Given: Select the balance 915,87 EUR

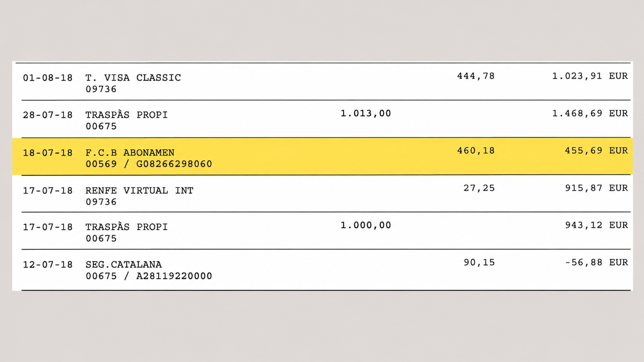Looking at the screenshot, I should coord(596,188).
